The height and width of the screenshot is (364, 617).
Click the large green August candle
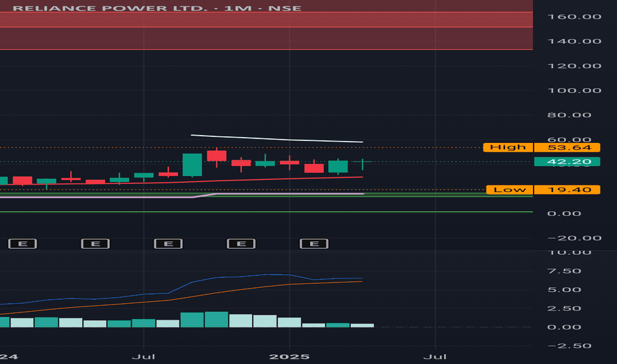pyautogui.click(x=193, y=165)
